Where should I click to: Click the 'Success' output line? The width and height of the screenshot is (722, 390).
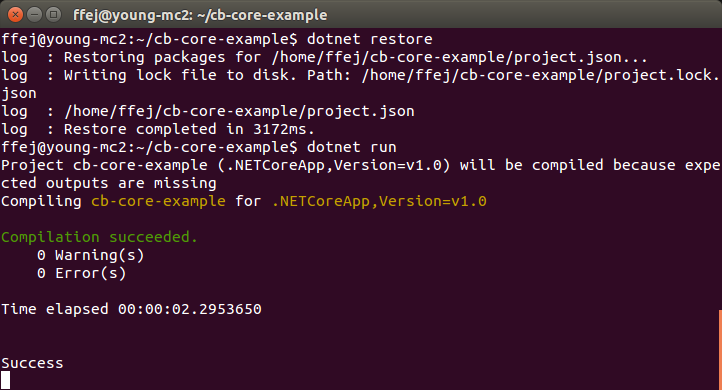click(x=32, y=363)
